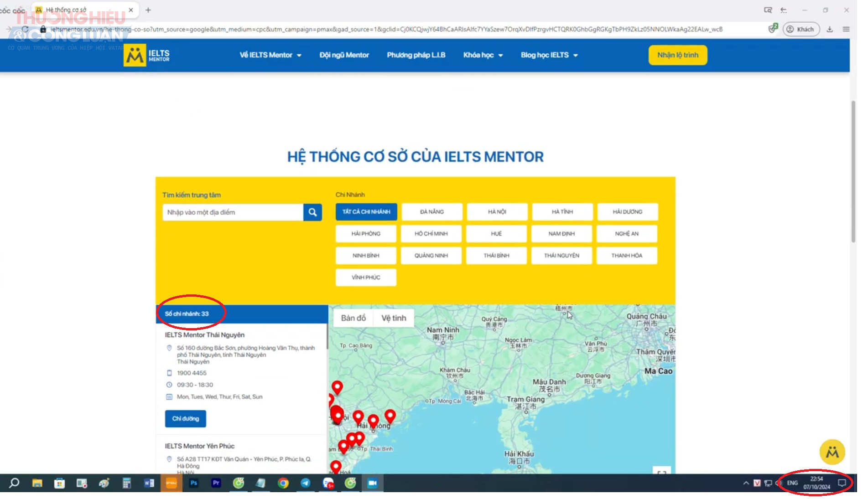Filter branches by HỒ CHÍ MINH
868x499 pixels.
(431, 234)
